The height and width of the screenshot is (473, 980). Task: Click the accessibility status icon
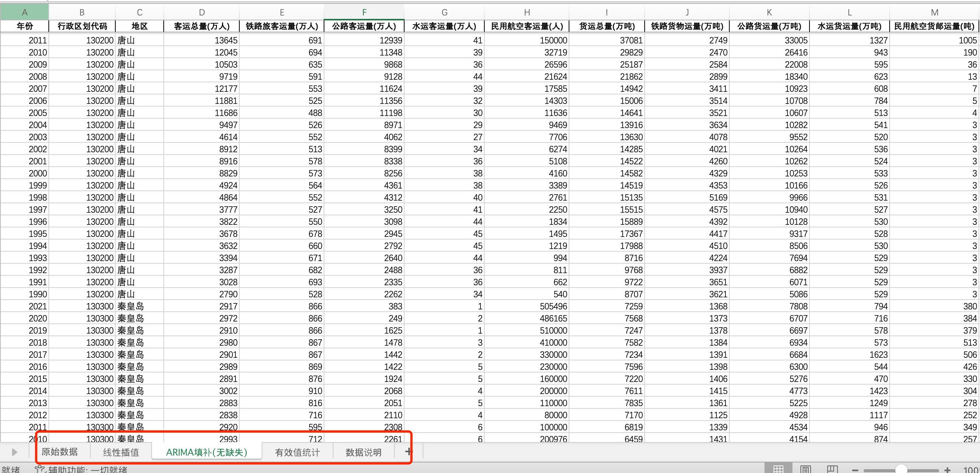pyautogui.click(x=39, y=469)
